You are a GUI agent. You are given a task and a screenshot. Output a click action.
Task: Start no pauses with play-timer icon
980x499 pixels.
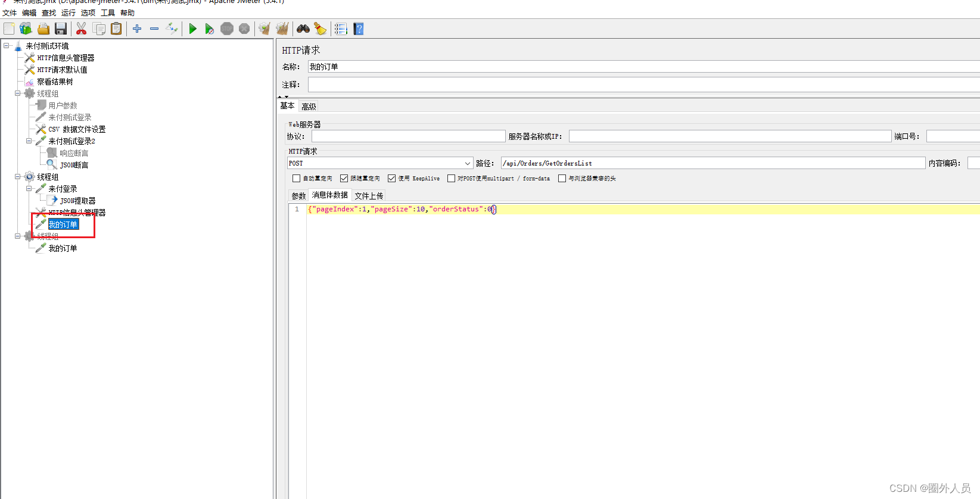[x=209, y=29]
